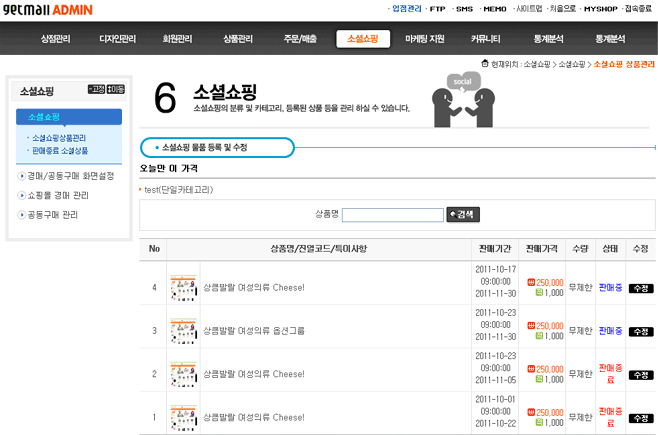Open the 상품관리 top navigation tab

tap(237, 39)
